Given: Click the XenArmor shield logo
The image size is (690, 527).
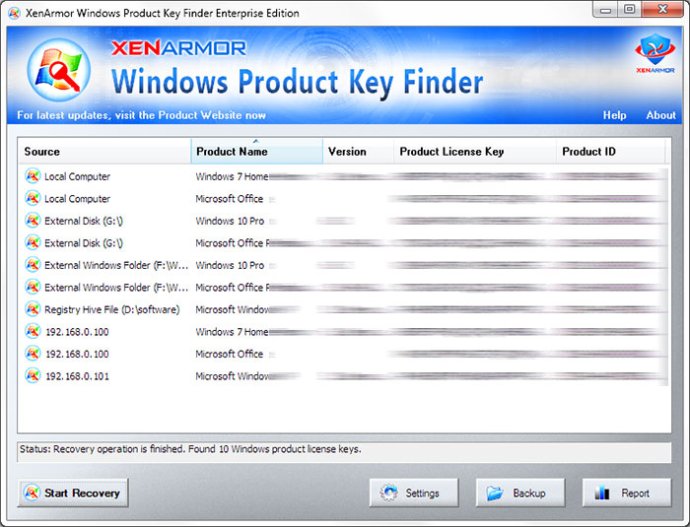Looking at the screenshot, I should coord(655,54).
